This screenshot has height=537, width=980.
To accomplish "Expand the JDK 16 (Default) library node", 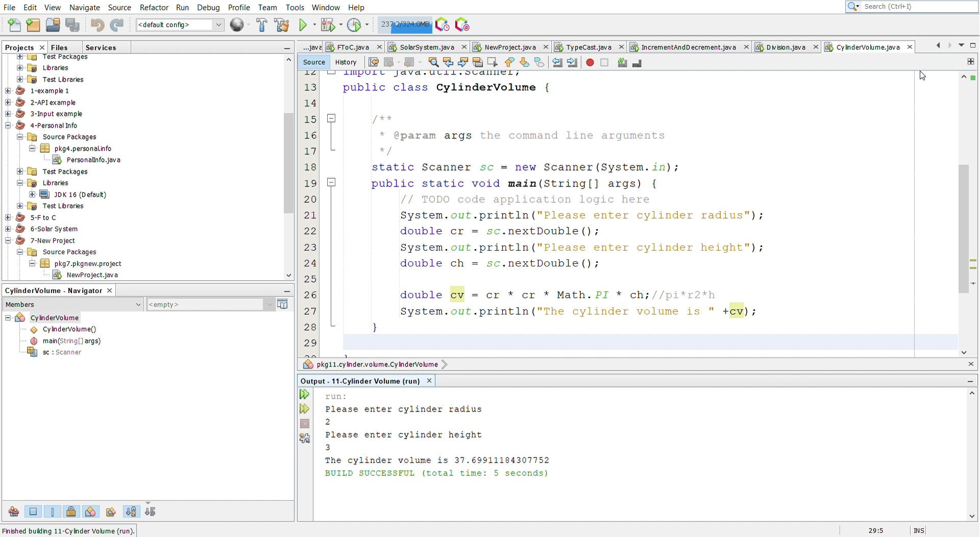I will [x=32, y=194].
